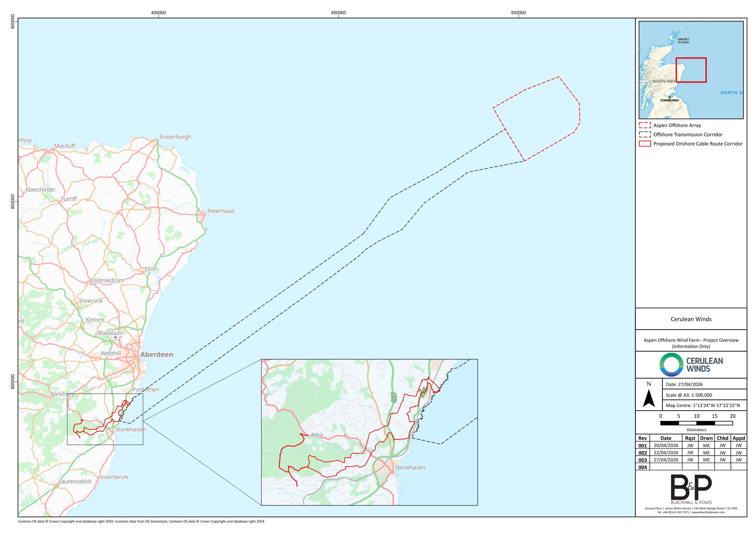
Task: Click the Scale @ A3: 1:500,000 text
Action: [689, 395]
